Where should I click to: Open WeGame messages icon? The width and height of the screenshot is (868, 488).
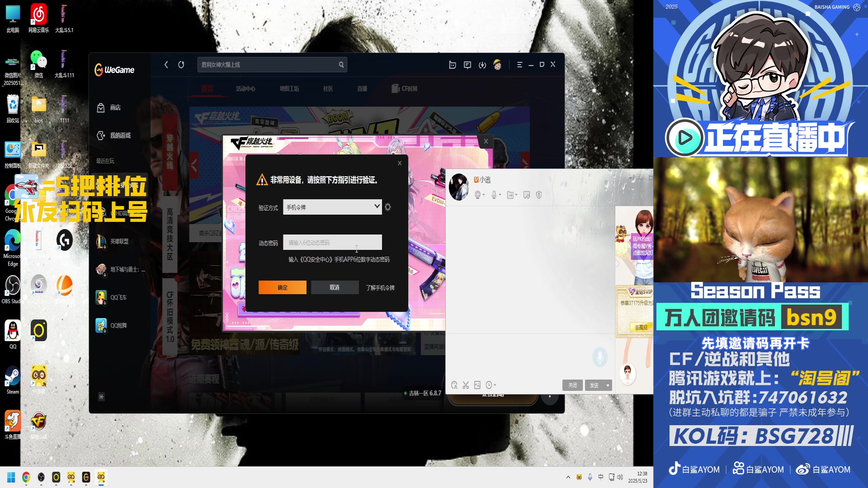pyautogui.click(x=467, y=65)
